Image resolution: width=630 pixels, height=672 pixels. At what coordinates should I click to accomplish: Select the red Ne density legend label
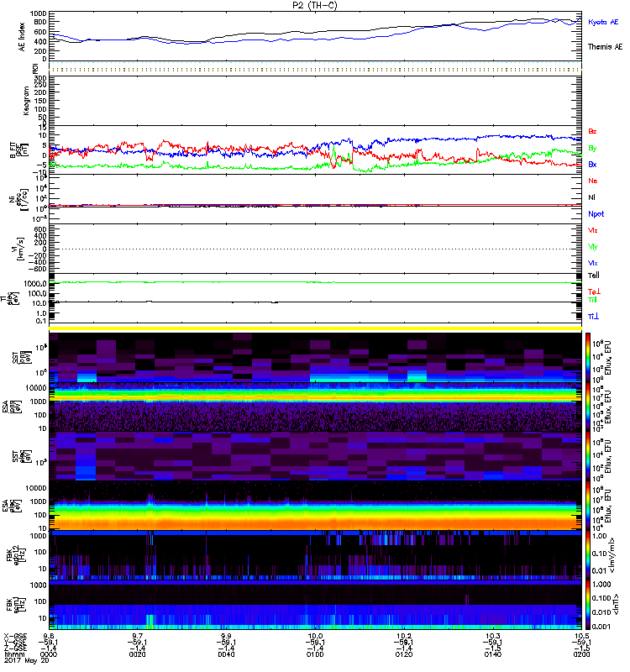coord(593,181)
